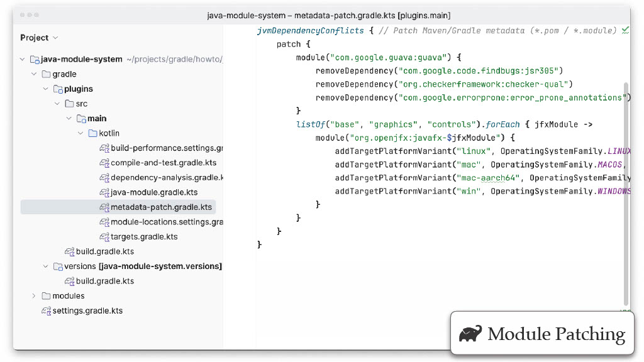Viewport: 644px width, 362px height.
Task: Click the "linux" addTargetPlatformVariant line
Action: [x=482, y=151]
